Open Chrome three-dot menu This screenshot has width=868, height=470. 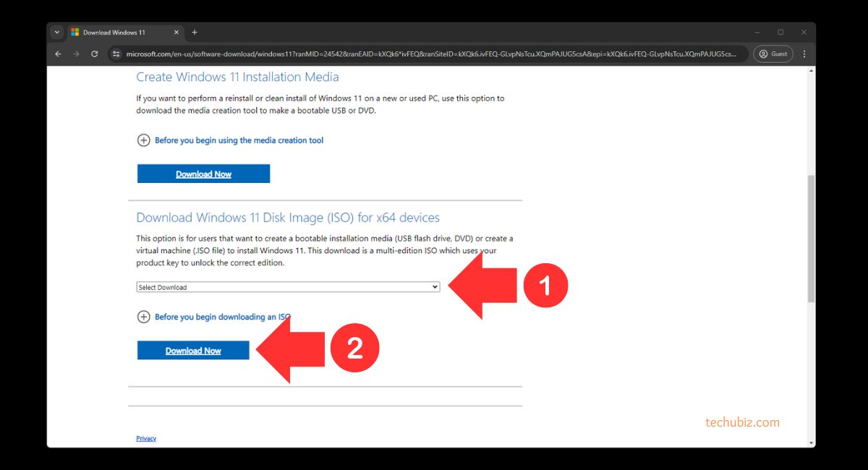click(804, 54)
